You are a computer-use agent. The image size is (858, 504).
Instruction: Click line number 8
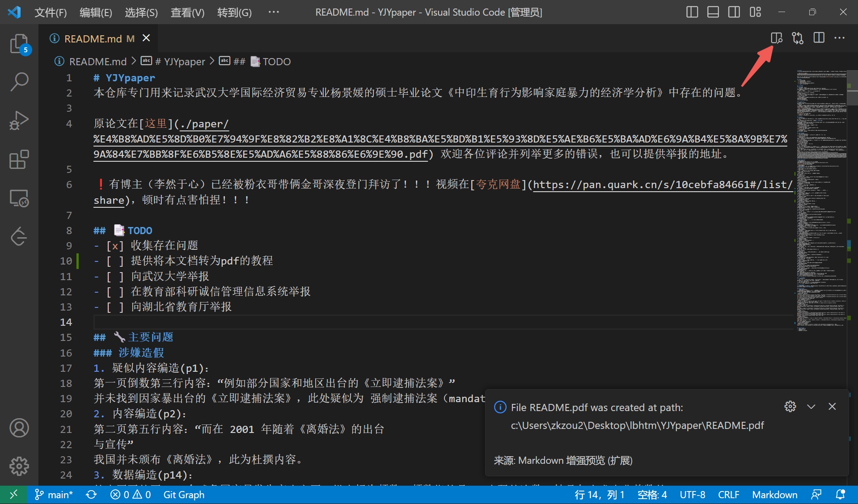coord(69,230)
